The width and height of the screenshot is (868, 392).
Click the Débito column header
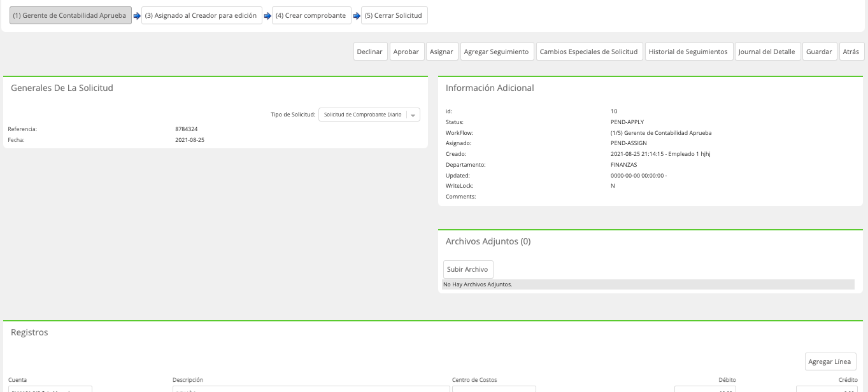point(727,380)
